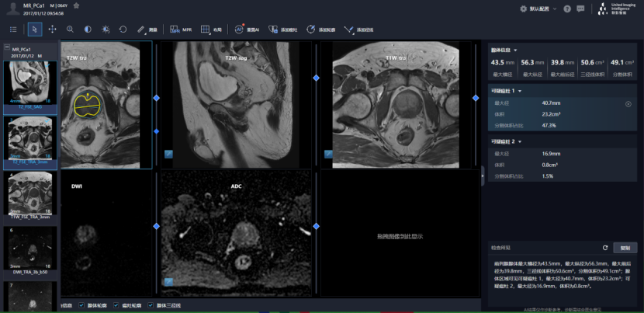
Task: Toggle the 病灶轮廓 lesion contour checkbox
Action: click(x=116, y=305)
